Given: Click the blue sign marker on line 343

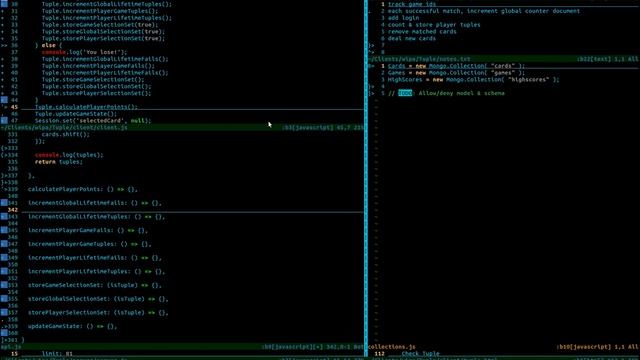Looking at the screenshot, I should tap(4, 217).
